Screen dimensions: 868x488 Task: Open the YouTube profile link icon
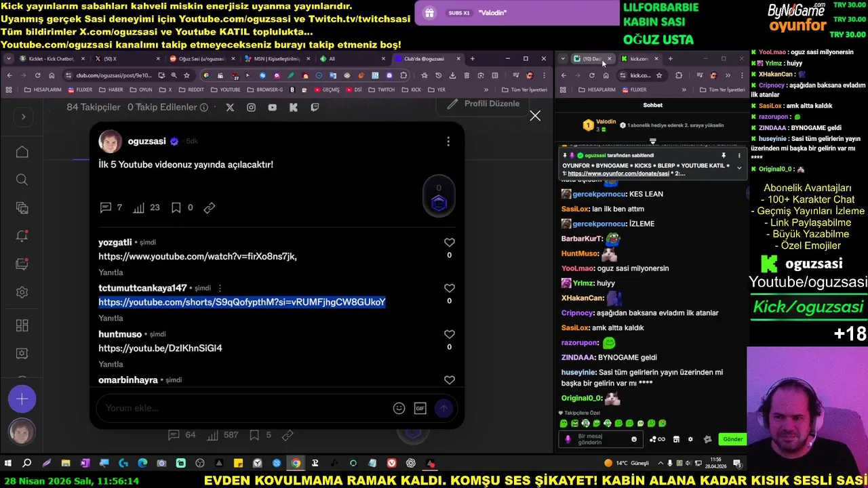pos(272,107)
